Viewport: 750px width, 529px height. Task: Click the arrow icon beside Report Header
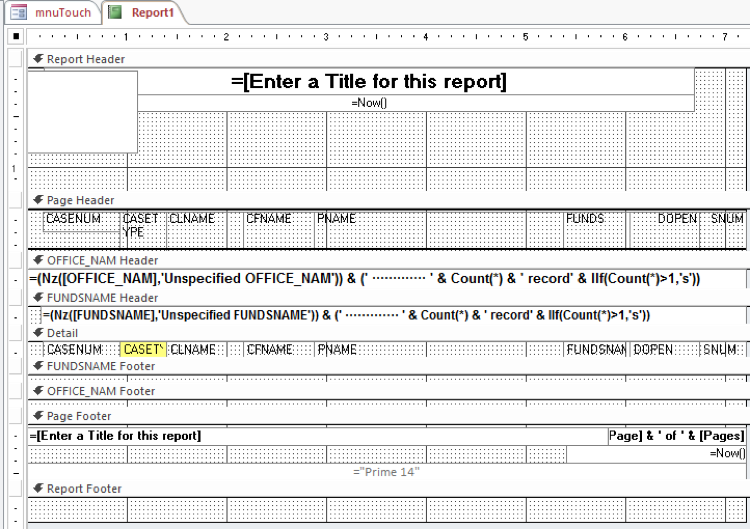pos(38,59)
